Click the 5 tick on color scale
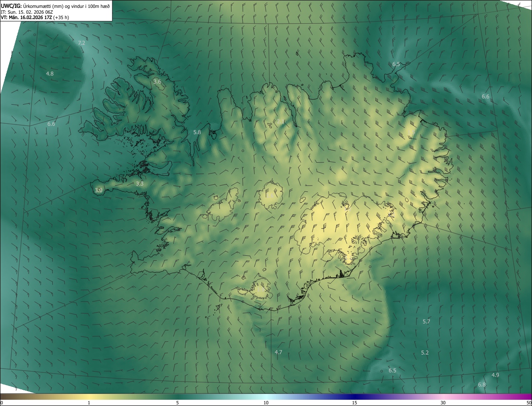Image resolution: width=532 pixels, height=406 pixels. point(177,403)
